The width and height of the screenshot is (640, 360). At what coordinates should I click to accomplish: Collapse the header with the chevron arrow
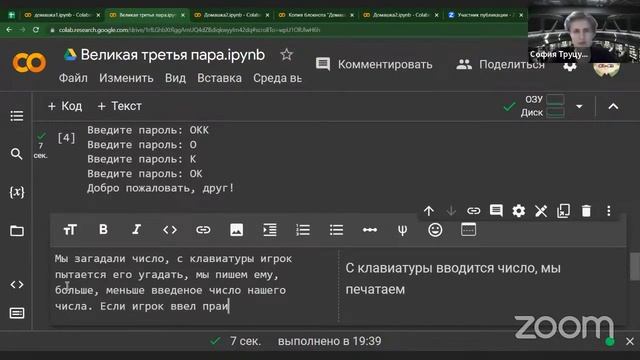(x=613, y=107)
